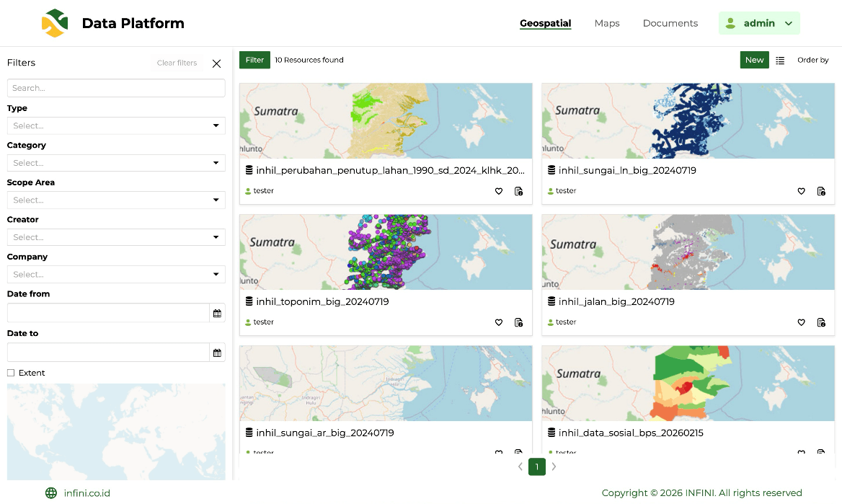
Task: Open the Creator select dropdown
Action: 116,237
